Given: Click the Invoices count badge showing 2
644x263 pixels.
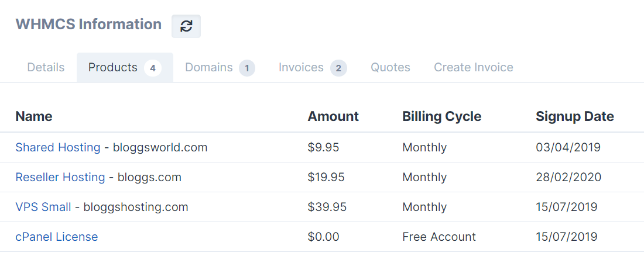Looking at the screenshot, I should [x=338, y=68].
